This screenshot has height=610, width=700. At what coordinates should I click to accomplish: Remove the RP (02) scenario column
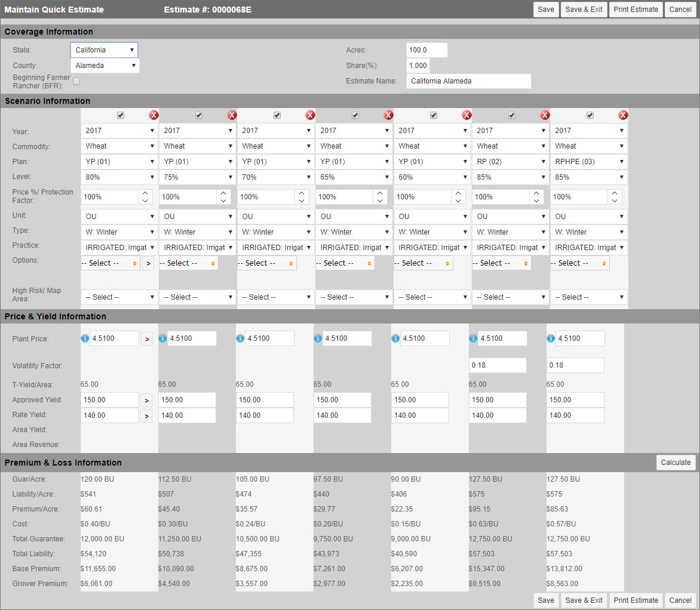(545, 115)
